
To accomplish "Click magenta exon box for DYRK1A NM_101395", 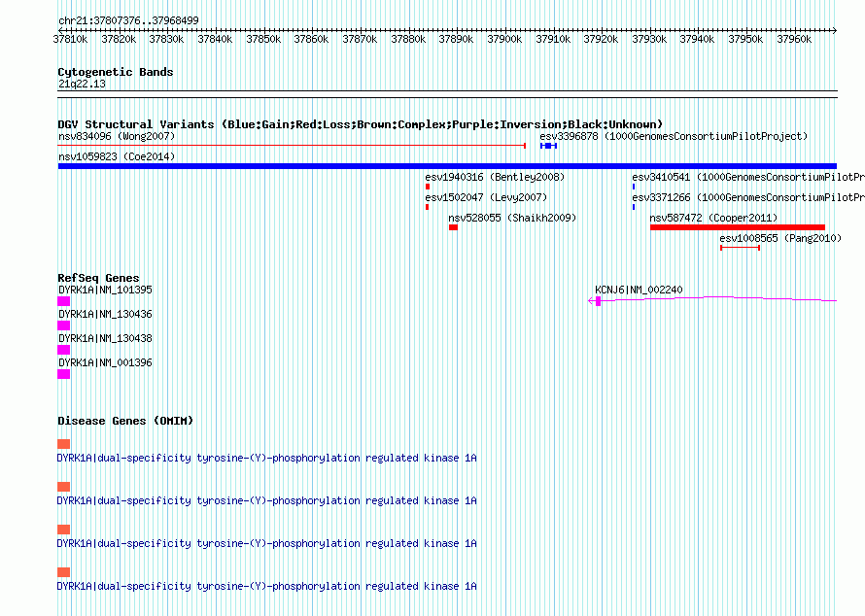I will tap(64, 301).
